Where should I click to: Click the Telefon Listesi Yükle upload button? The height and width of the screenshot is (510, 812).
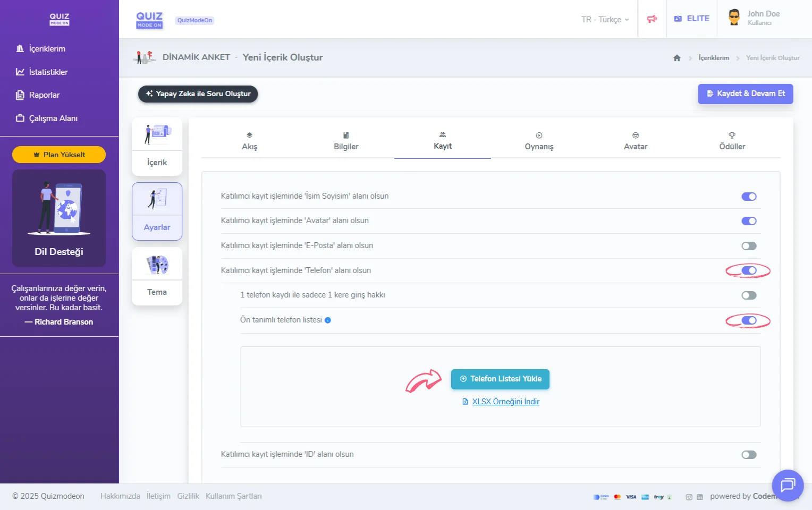point(500,379)
